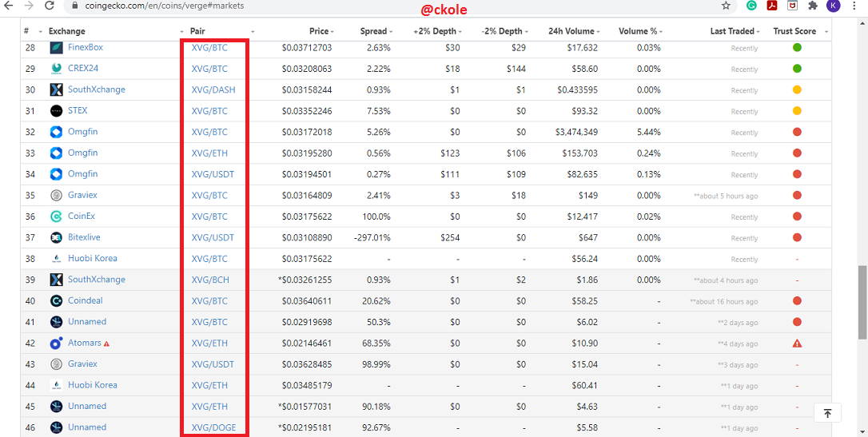Click the Omgfin logo in row 32
The width and height of the screenshot is (868, 437).
coord(57,132)
